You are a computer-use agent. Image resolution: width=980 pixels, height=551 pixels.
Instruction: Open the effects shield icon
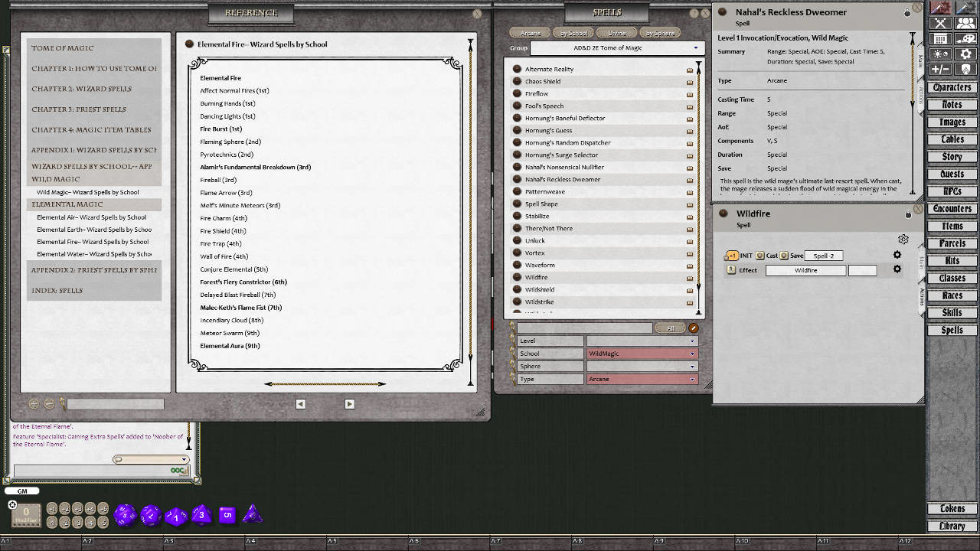coord(965,69)
